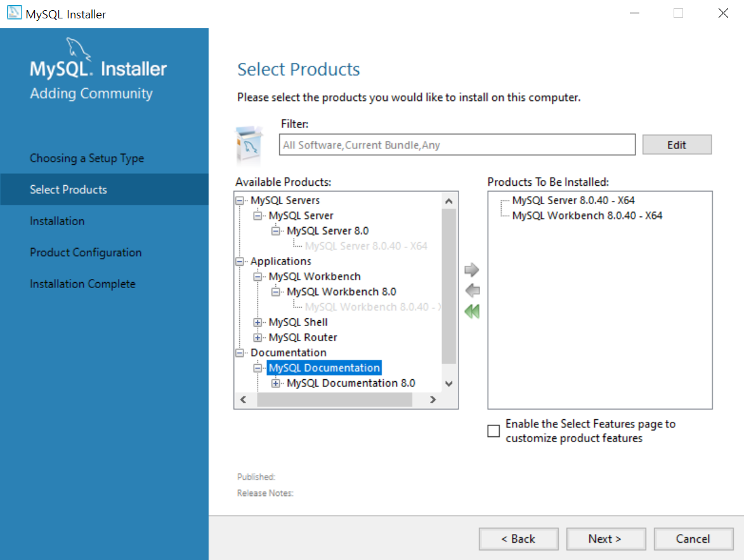
Task: Click the MySQL Installer title bar icon
Action: coord(14,13)
